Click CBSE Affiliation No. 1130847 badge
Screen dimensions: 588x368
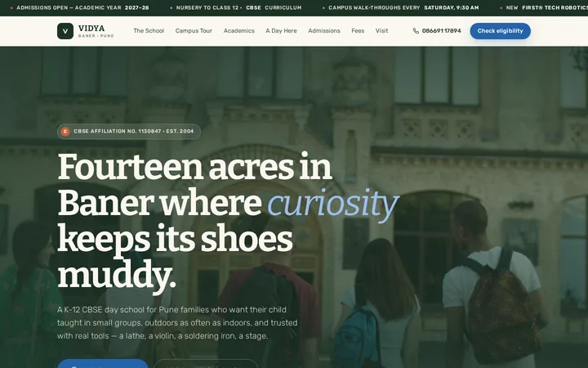point(129,132)
